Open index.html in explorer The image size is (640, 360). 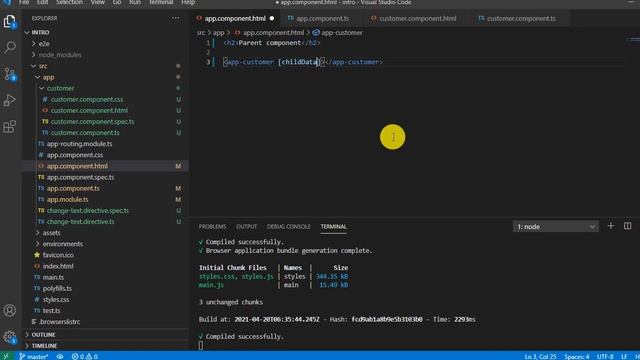pyautogui.click(x=58, y=266)
